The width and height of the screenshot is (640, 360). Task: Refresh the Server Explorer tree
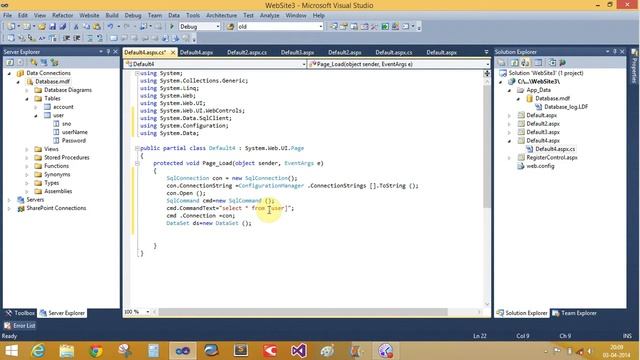pos(9,62)
